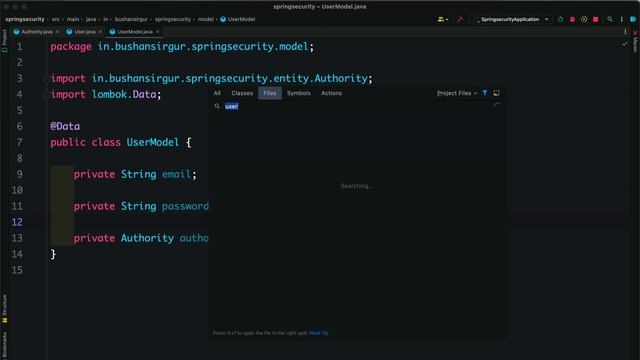
Task: Close the User.java tab
Action: (100, 31)
